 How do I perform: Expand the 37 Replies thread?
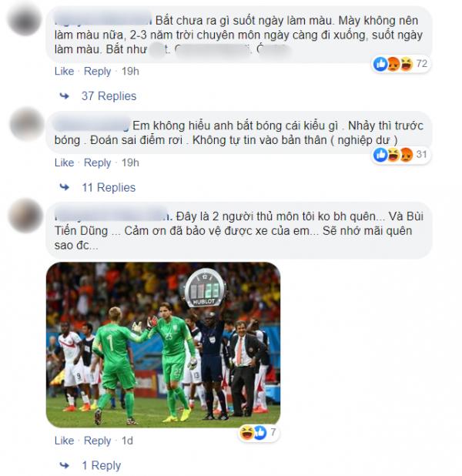pyautogui.click(x=109, y=96)
